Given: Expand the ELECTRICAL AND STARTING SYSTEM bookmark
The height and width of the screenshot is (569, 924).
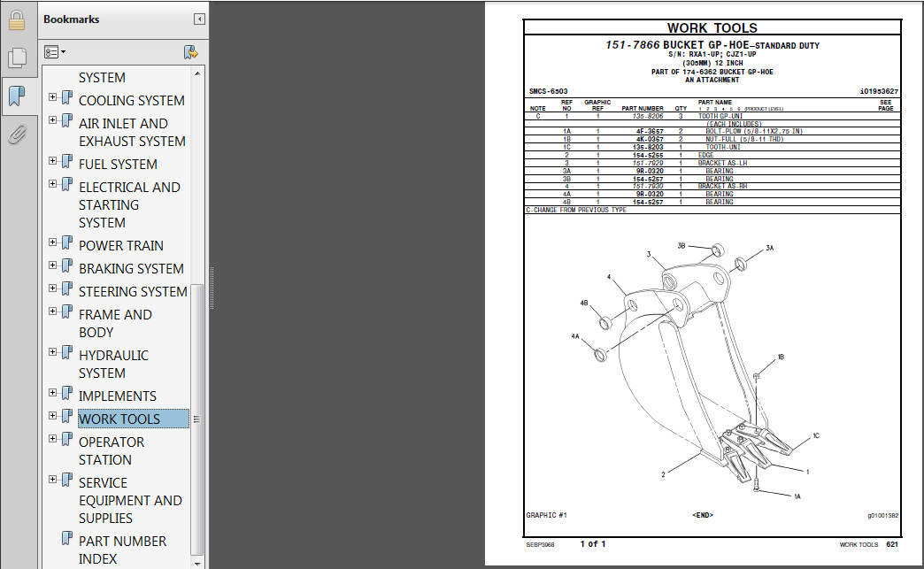Looking at the screenshot, I should [52, 184].
